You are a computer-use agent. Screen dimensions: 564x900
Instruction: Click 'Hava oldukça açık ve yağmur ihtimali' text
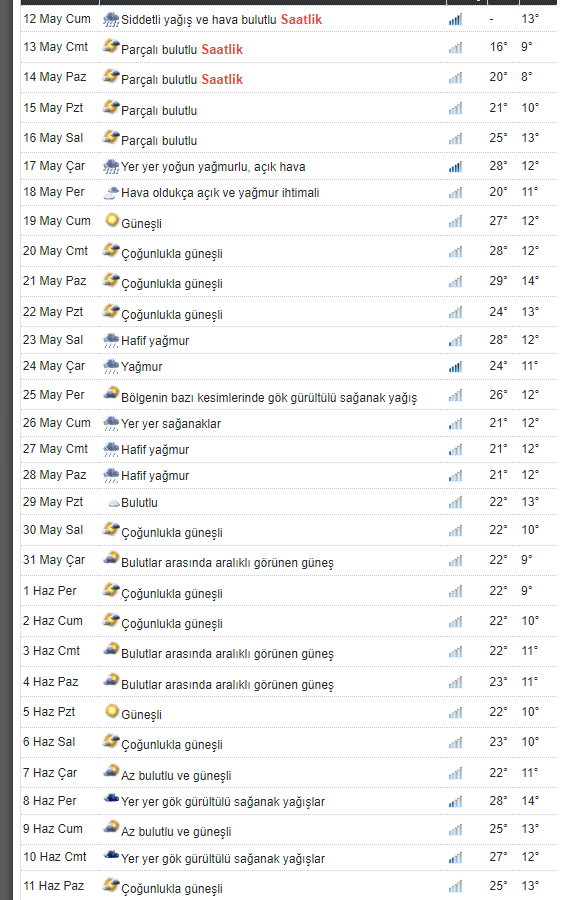pos(220,193)
